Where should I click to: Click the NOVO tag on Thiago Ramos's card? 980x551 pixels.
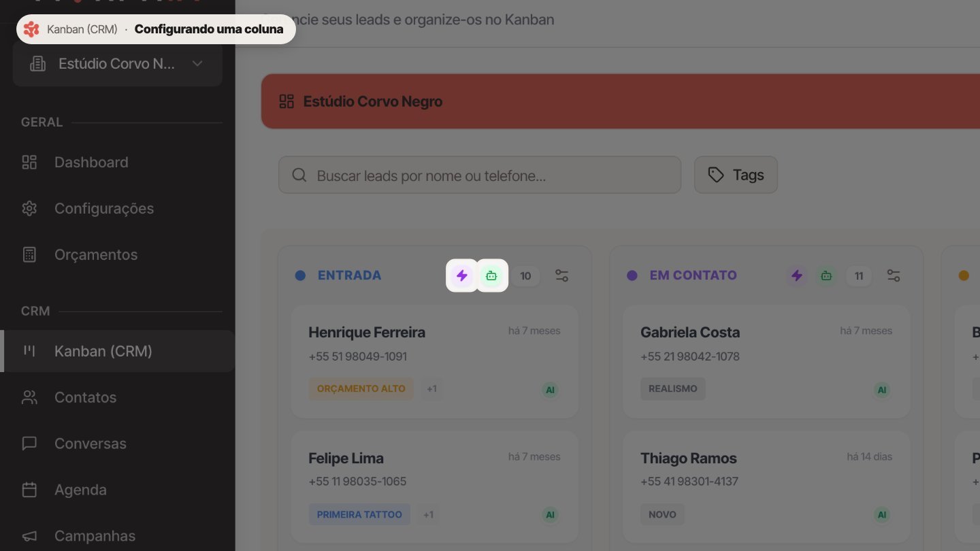coord(662,514)
